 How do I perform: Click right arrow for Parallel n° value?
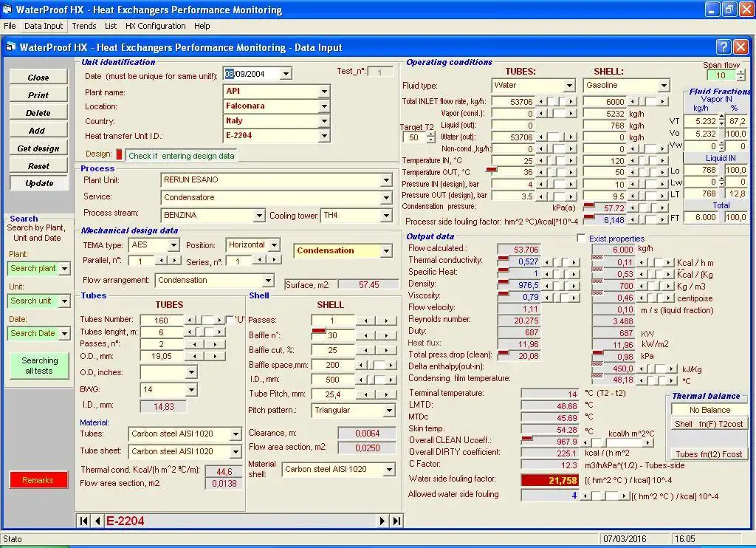coord(174,261)
